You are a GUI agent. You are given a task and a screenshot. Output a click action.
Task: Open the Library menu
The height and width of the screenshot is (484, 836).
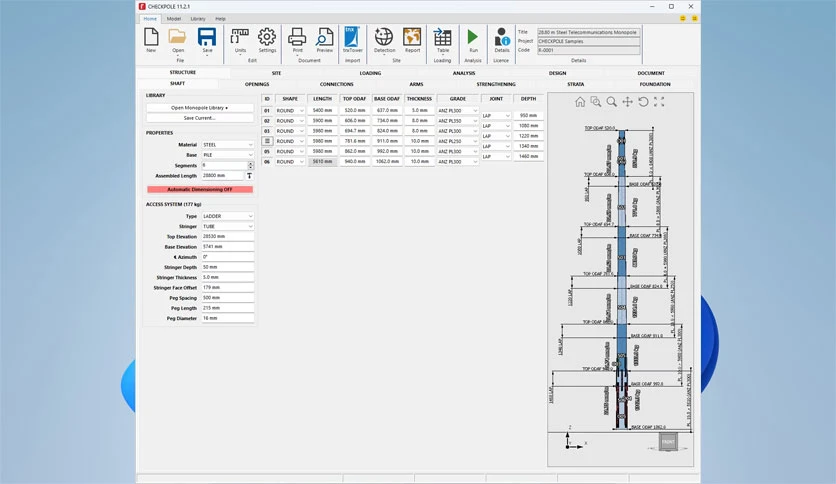tap(198, 19)
